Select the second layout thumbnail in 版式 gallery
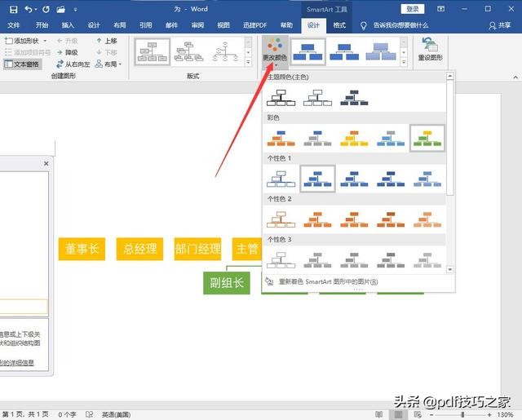The width and height of the screenshot is (522, 420). point(188,51)
